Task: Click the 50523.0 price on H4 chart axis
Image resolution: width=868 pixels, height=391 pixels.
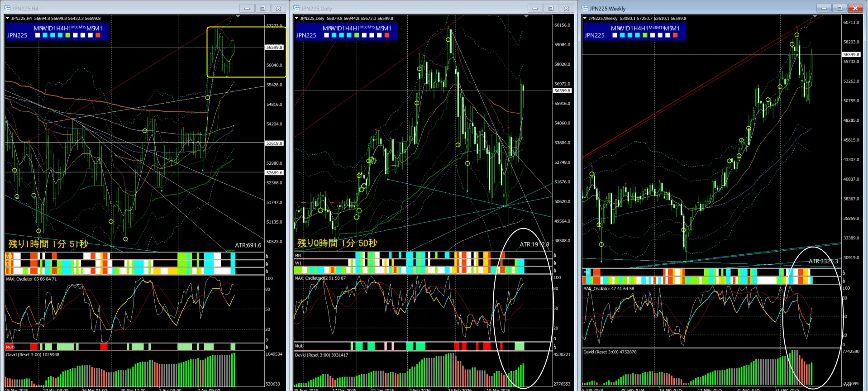Action: pyautogui.click(x=274, y=242)
